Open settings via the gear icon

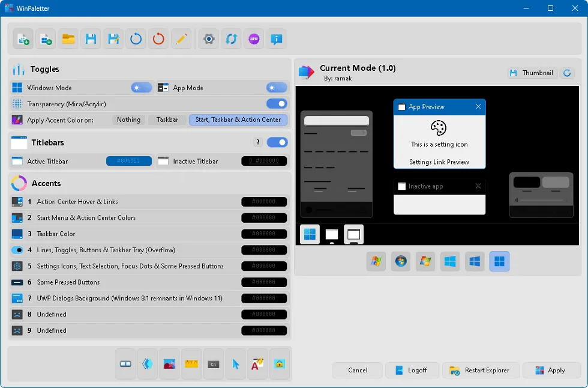point(209,39)
